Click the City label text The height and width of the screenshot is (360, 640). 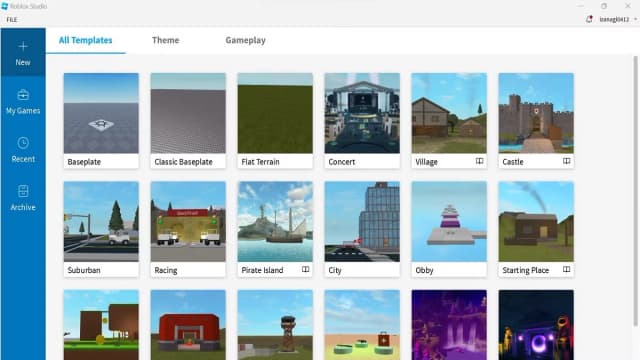[335, 270]
